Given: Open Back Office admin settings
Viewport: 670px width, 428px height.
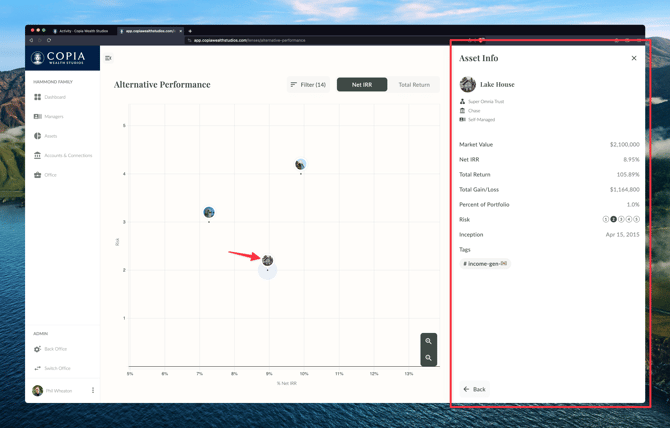Looking at the screenshot, I should click(x=56, y=349).
